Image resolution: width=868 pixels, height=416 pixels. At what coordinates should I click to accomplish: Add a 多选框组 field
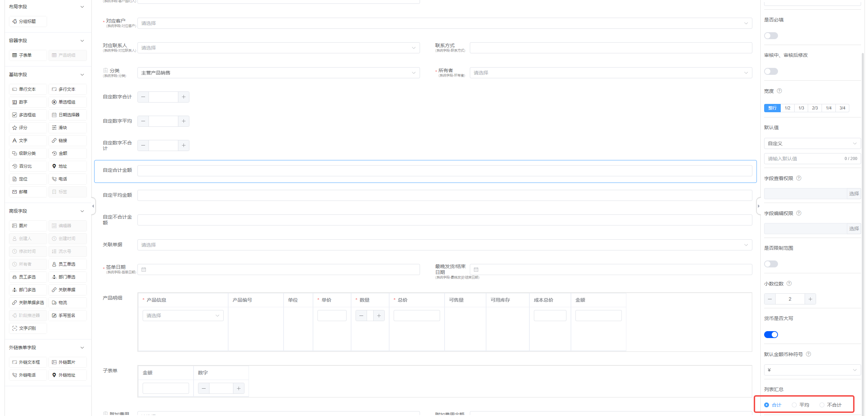28,115
